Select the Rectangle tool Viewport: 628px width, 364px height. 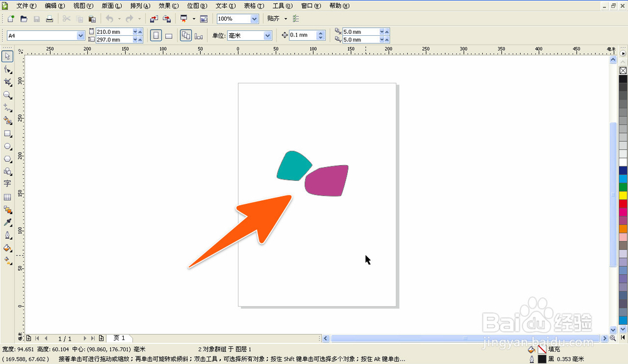tap(7, 133)
